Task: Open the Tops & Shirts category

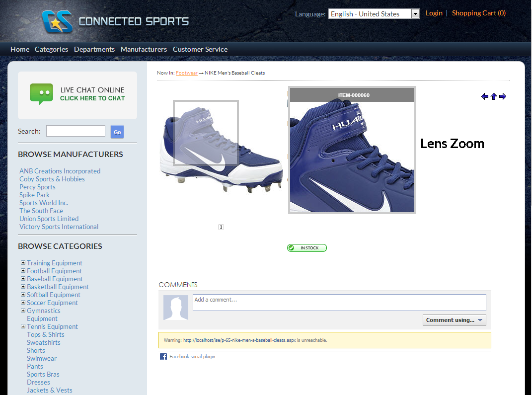Action: point(46,334)
